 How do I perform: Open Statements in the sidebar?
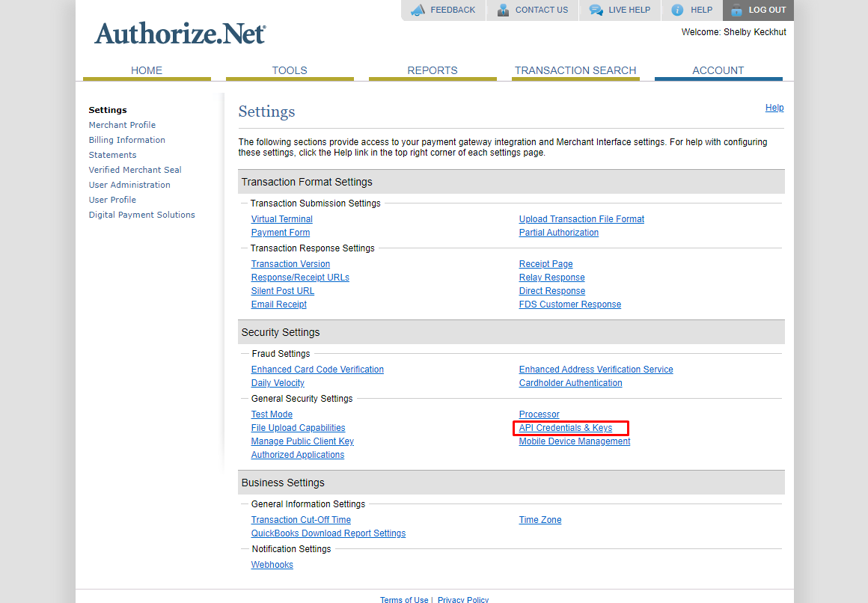point(112,155)
